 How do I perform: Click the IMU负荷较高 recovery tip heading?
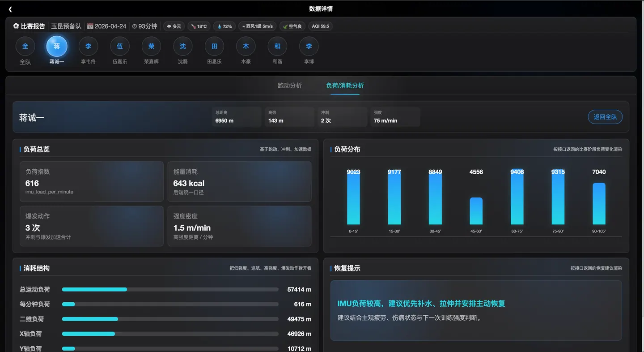421,304
